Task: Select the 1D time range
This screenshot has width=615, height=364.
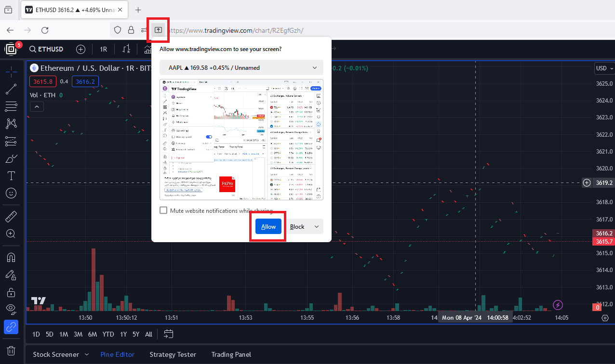Action: [36, 334]
